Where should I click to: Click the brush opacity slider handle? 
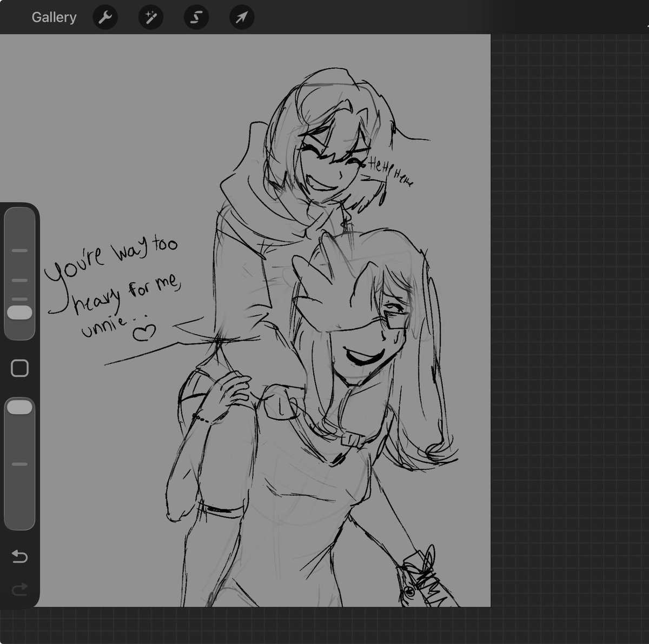click(x=19, y=407)
